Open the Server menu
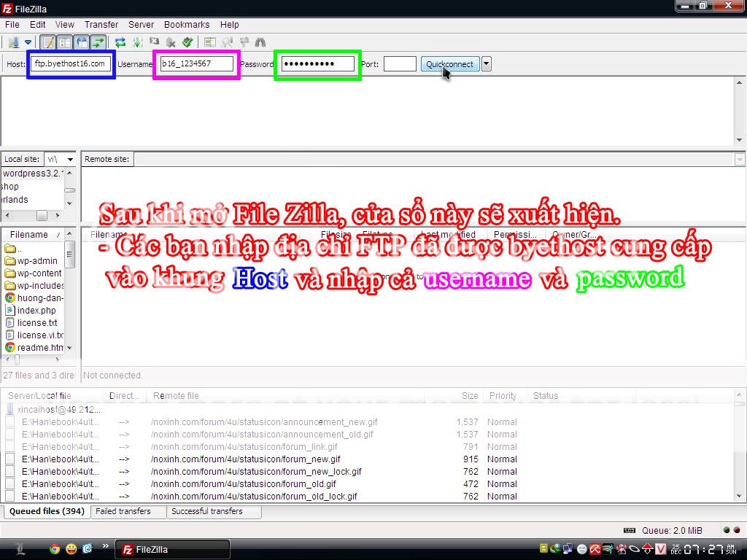 141,25
